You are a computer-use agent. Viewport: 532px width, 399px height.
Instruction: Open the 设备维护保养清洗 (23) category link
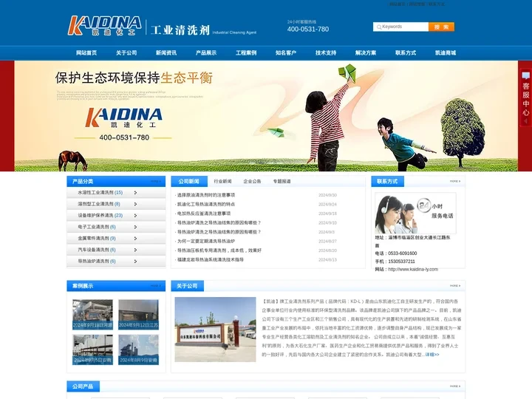(100, 216)
